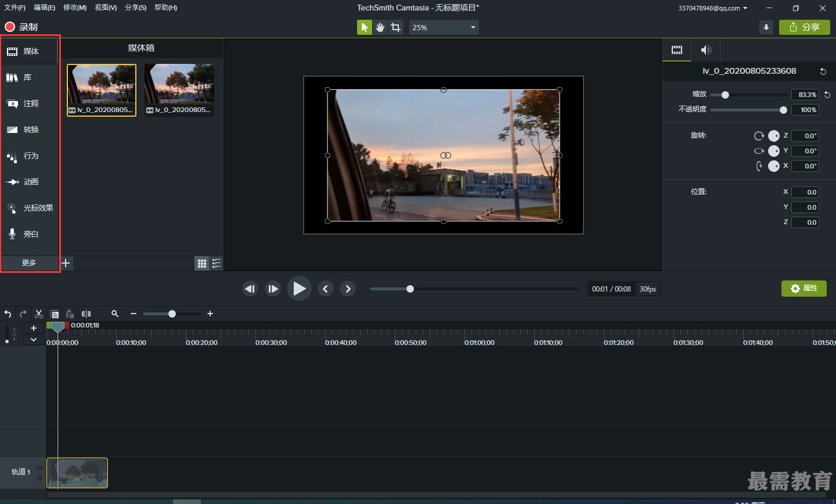Open the 帮助(H) menu

166,8
